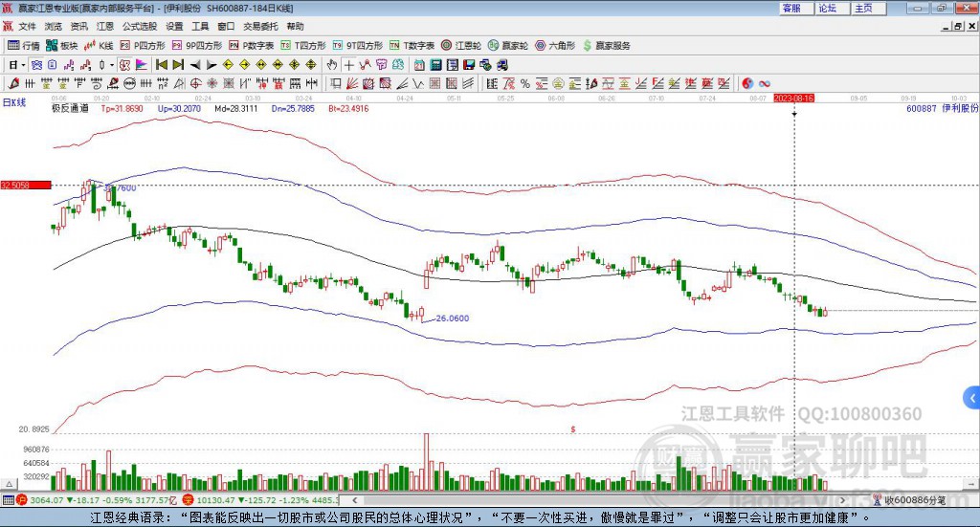This screenshot has width=980, height=527.
Task: Jump to last bar with skip-end icon
Action: (x=178, y=65)
